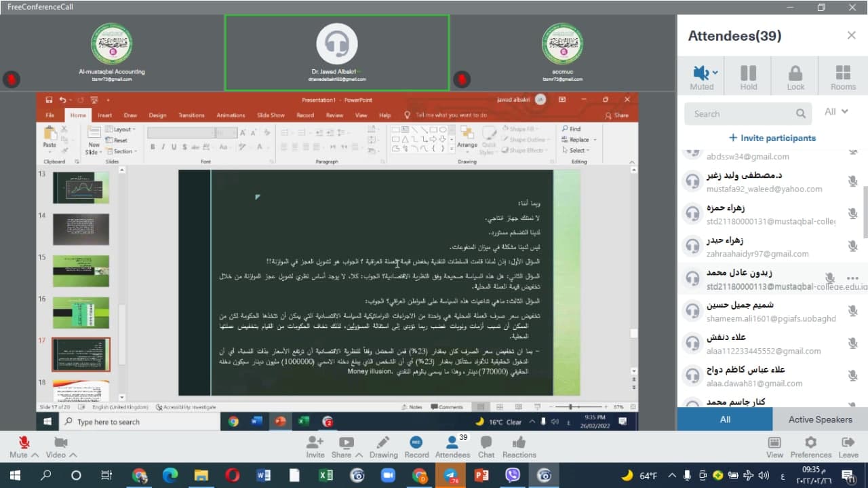The height and width of the screenshot is (488, 868).
Task: Select the Dr. Jawad Albakri video tile
Action: click(x=337, y=53)
